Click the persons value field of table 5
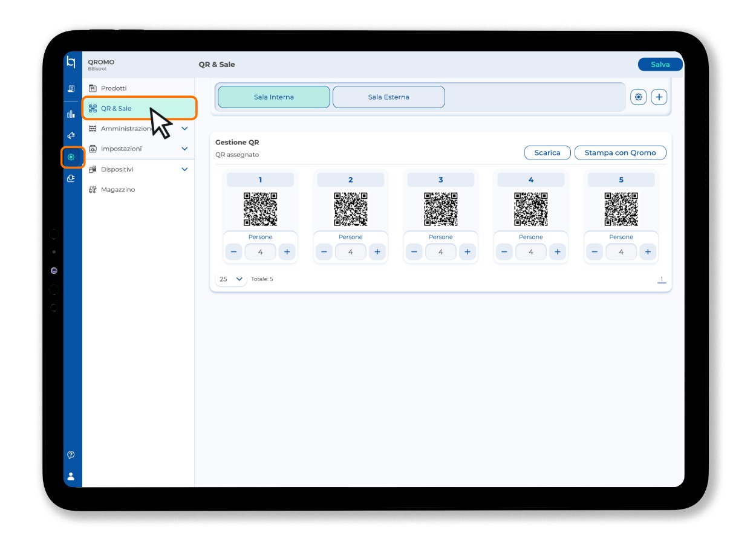The width and height of the screenshot is (756, 556). (x=621, y=252)
